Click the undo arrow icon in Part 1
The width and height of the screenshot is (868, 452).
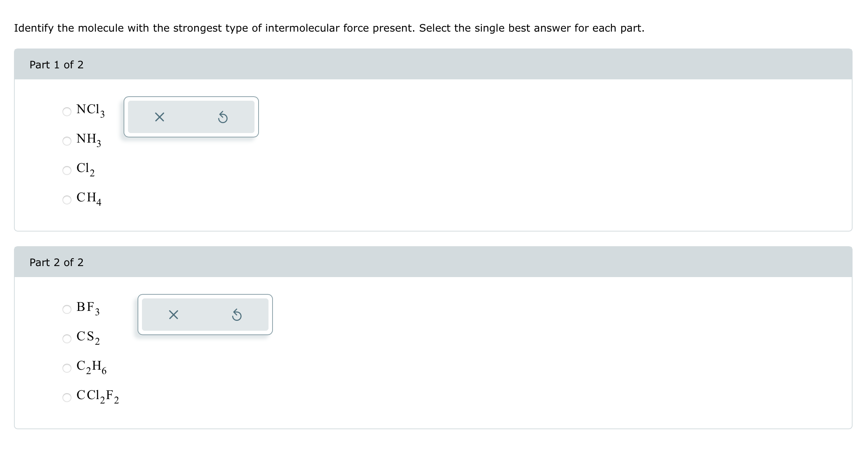223,117
